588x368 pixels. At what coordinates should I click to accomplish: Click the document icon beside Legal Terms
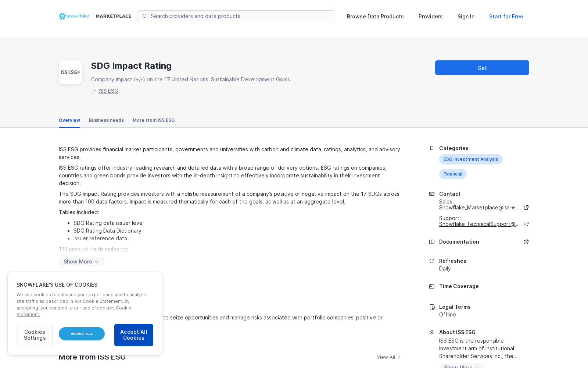[x=432, y=307]
